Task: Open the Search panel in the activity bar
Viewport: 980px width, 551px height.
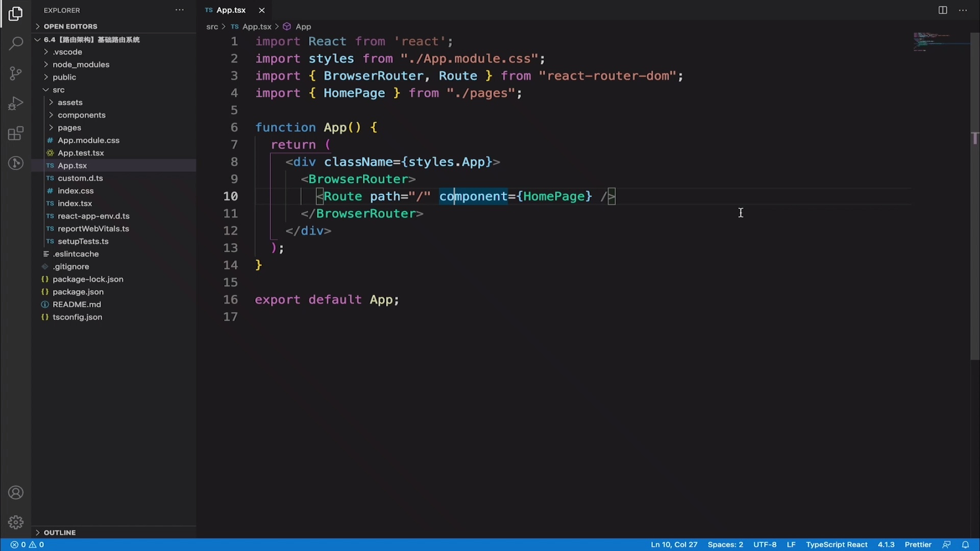Action: (16, 43)
